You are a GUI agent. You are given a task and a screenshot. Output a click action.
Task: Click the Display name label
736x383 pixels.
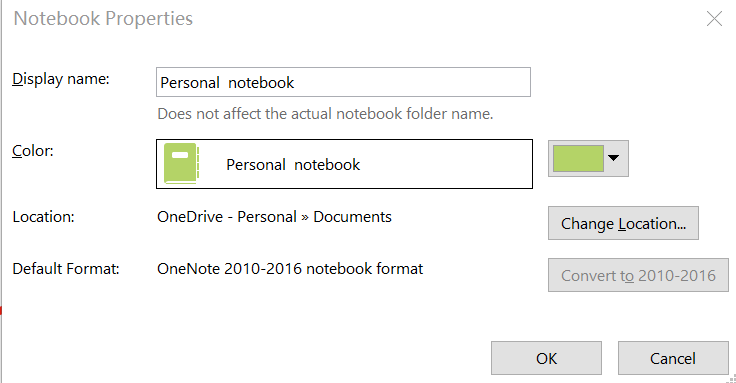pyautogui.click(x=61, y=79)
